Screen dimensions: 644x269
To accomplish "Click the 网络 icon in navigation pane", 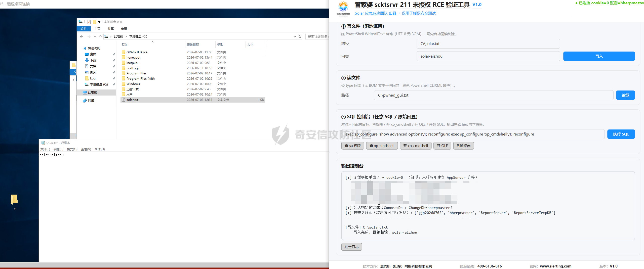I will pyautogui.click(x=85, y=101).
